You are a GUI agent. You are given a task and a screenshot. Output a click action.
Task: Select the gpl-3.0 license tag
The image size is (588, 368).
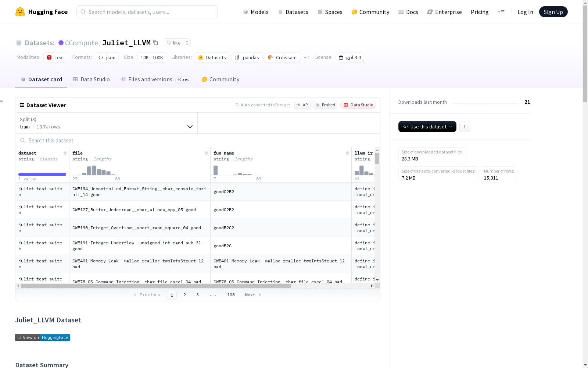(x=350, y=57)
